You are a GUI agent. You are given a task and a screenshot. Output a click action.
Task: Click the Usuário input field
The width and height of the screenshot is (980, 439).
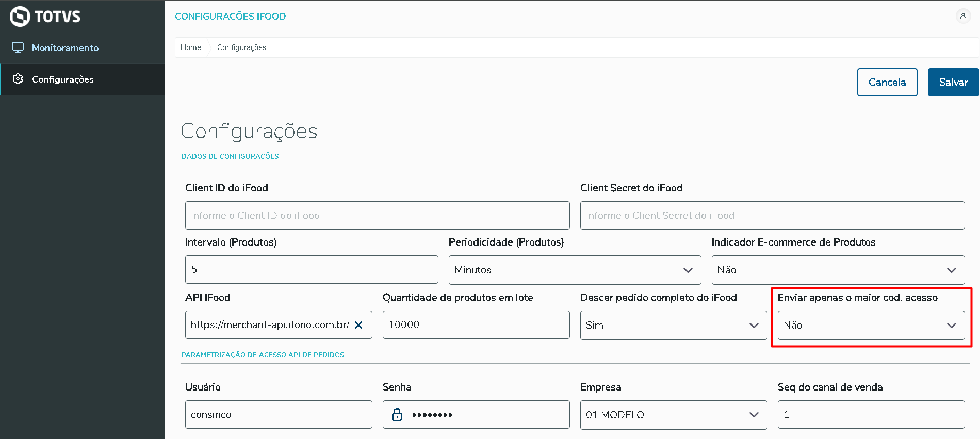(279, 414)
